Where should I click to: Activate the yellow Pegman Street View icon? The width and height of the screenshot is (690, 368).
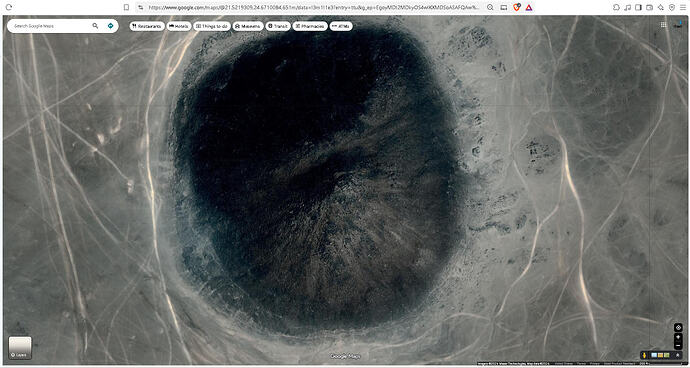644,355
